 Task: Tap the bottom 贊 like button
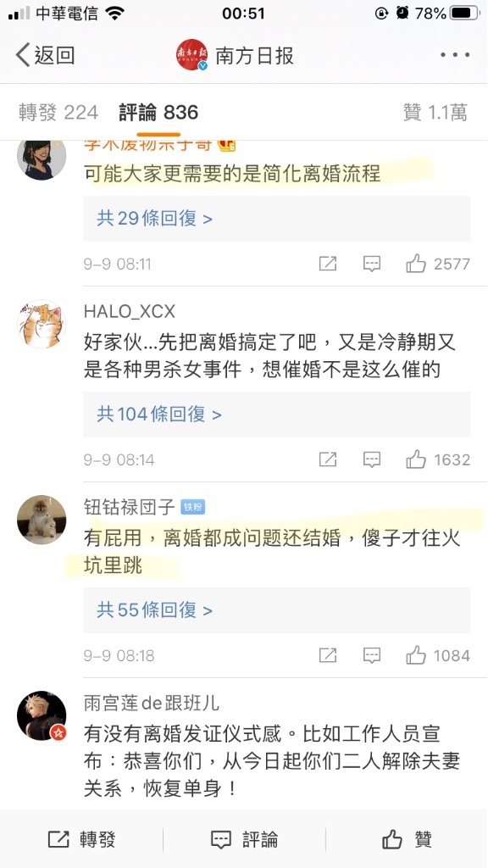coord(407,839)
